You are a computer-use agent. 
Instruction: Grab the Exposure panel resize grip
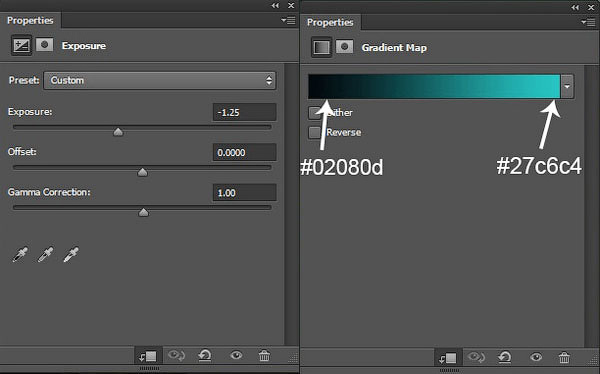293,358
